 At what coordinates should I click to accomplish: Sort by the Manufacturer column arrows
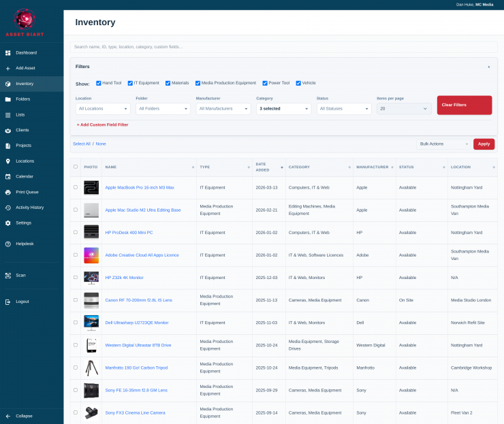(x=392, y=167)
